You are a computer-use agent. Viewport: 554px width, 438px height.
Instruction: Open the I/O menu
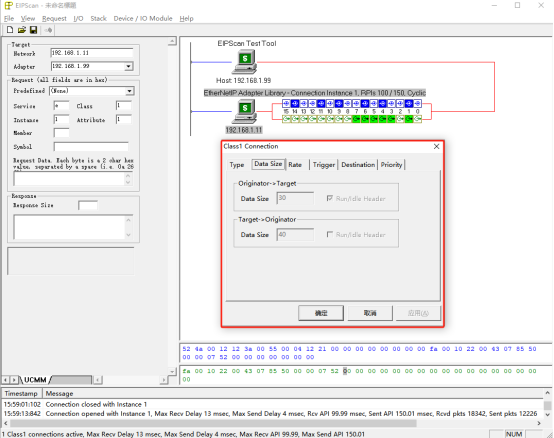(78, 18)
